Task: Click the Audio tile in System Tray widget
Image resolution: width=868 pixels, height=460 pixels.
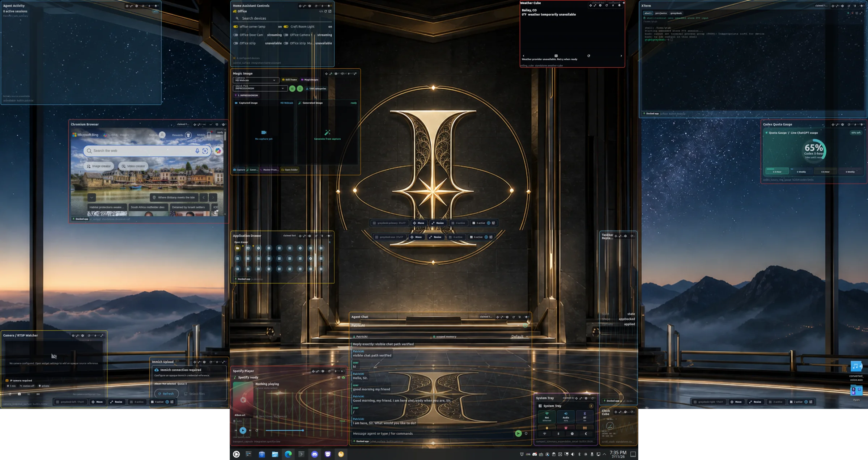Action: (x=566, y=417)
